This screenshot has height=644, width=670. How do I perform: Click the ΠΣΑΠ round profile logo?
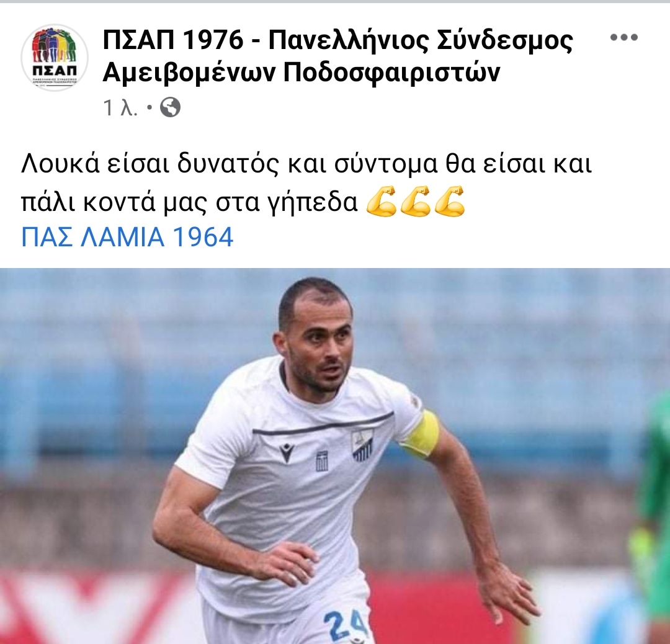click(x=54, y=58)
